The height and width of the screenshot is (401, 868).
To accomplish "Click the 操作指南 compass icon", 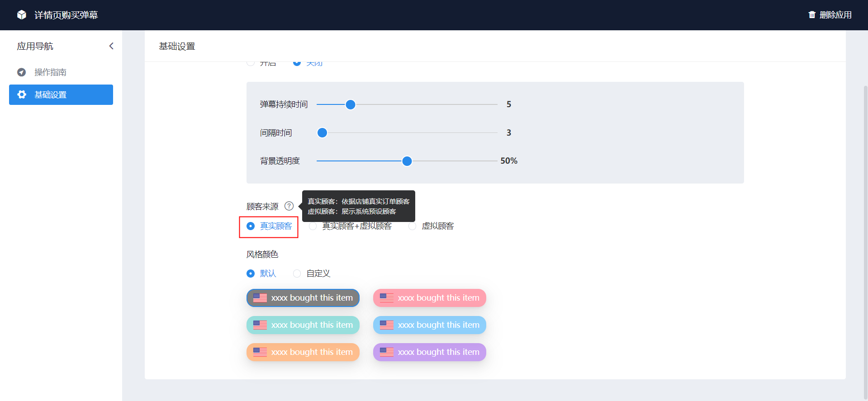I will coord(21,72).
